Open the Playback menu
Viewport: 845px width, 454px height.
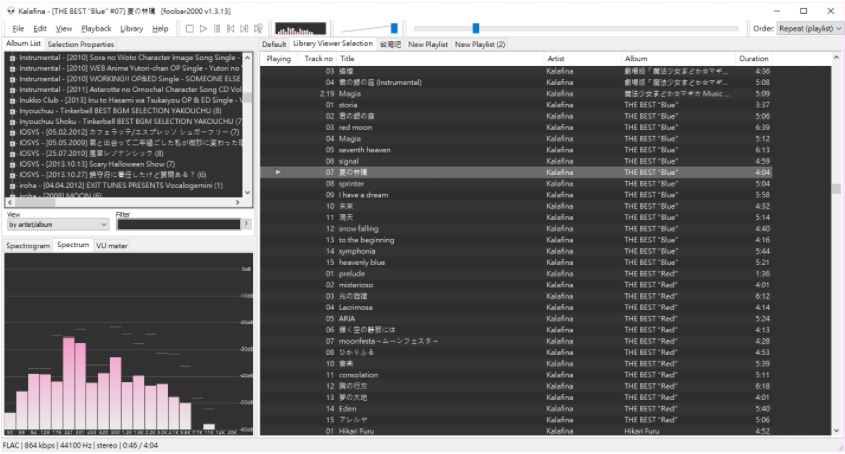click(96, 29)
